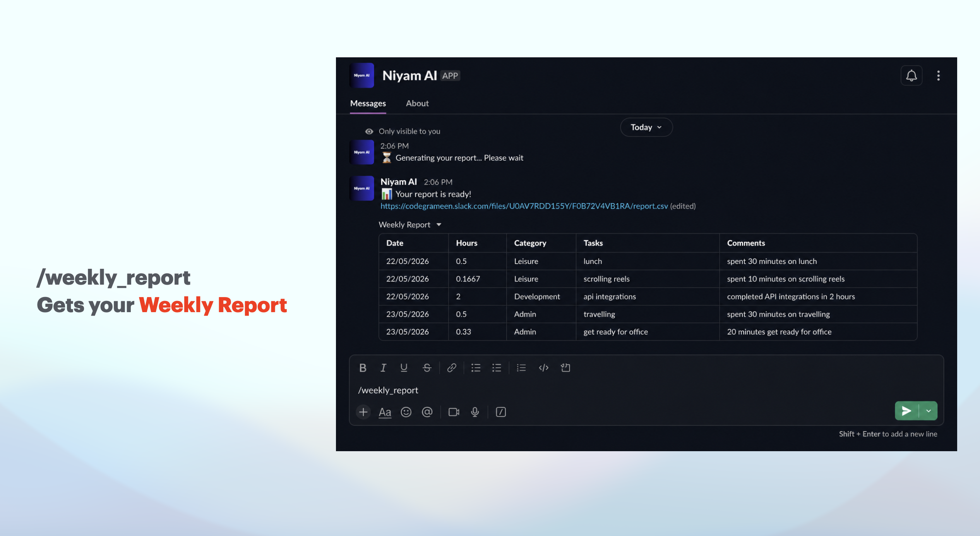Click the 'Your report is ready!' text

(x=433, y=194)
